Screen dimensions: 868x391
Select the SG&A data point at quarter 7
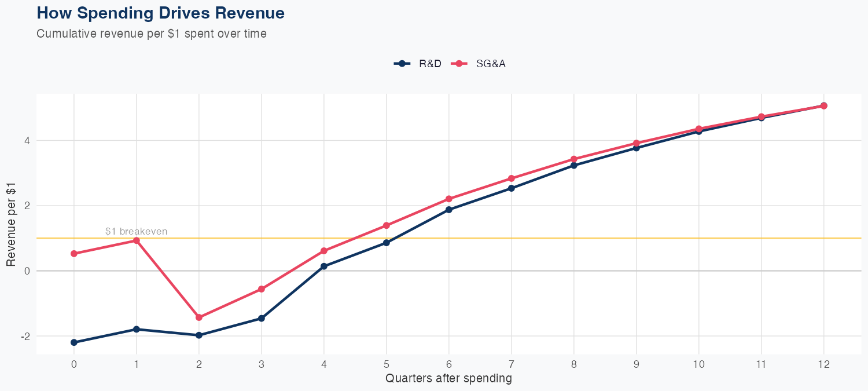click(x=512, y=178)
